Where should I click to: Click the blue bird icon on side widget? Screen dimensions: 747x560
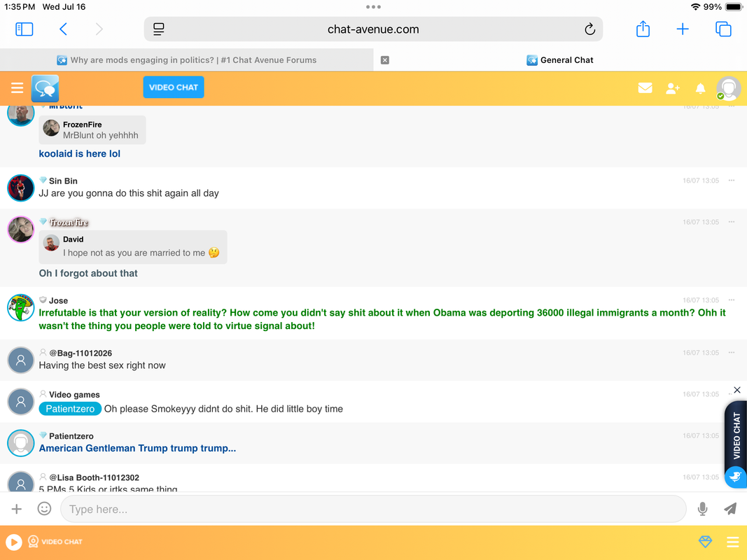pos(736,477)
